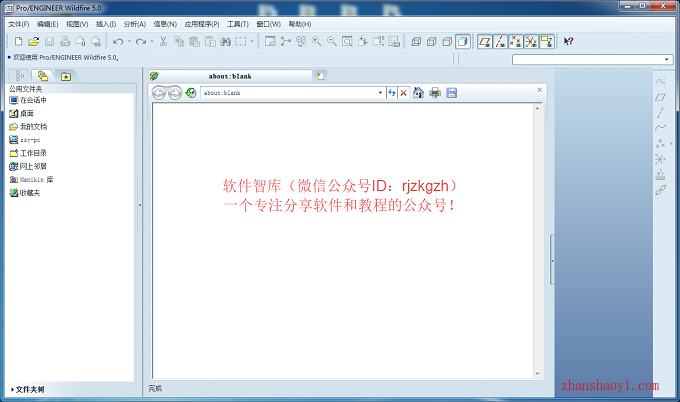Open the Redo history dropdown arrow
The height and width of the screenshot is (402, 680).
[152, 42]
